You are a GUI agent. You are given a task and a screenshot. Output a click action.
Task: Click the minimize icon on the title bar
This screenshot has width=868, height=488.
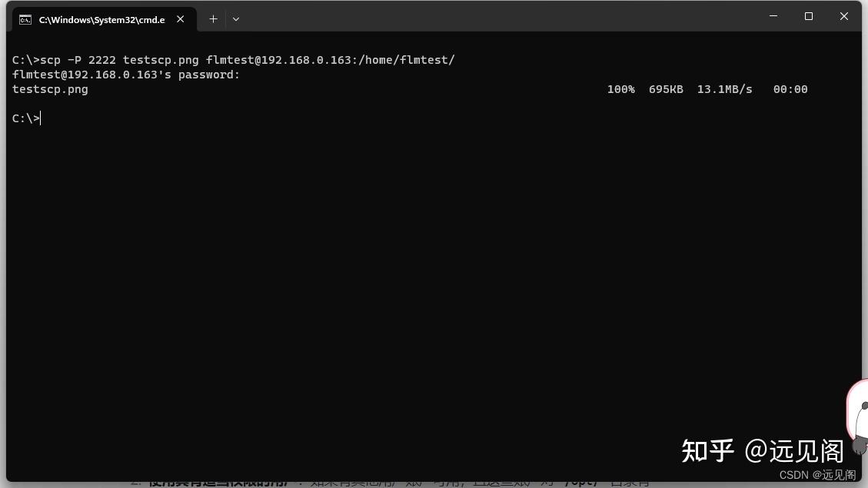(x=773, y=15)
